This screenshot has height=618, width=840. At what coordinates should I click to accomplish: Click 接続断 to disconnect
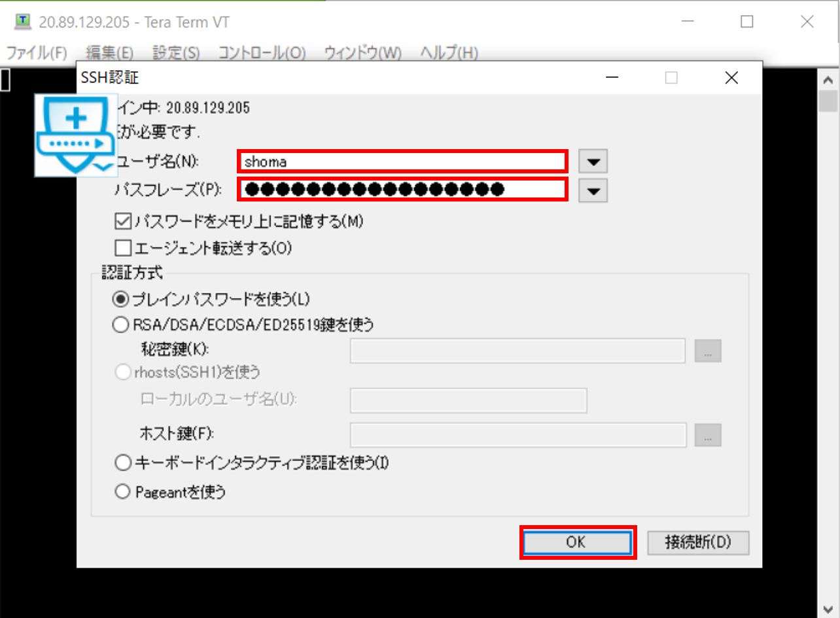(697, 542)
